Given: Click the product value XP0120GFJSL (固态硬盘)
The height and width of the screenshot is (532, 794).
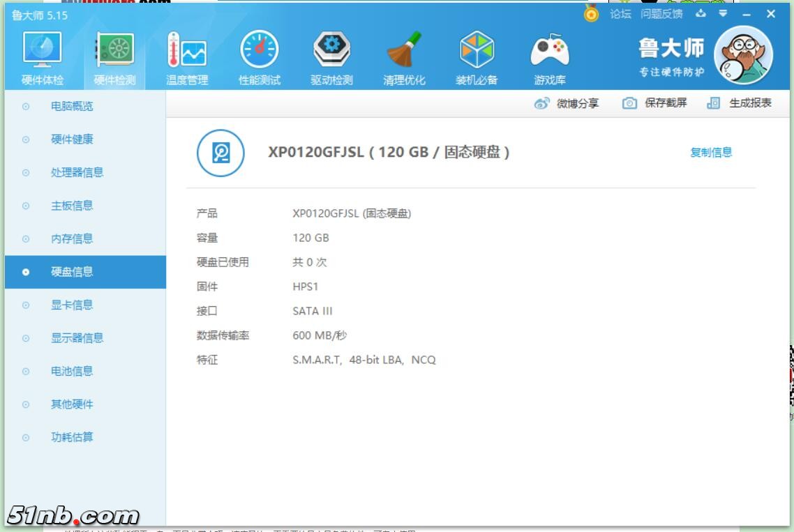Looking at the screenshot, I should click(352, 213).
